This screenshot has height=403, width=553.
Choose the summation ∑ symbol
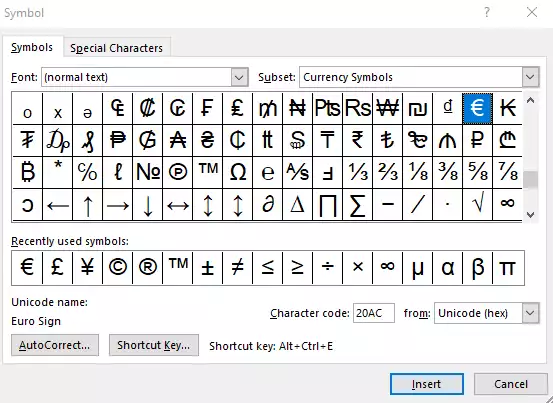click(357, 204)
